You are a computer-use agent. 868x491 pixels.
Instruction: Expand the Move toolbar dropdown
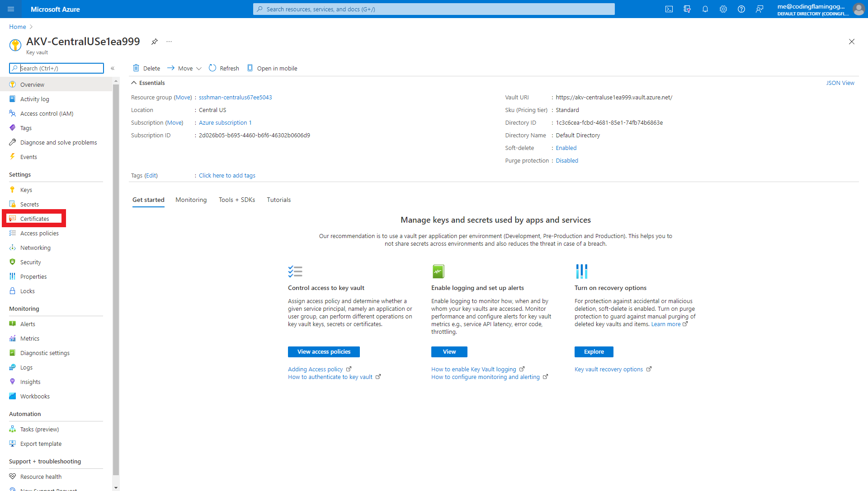coord(198,68)
